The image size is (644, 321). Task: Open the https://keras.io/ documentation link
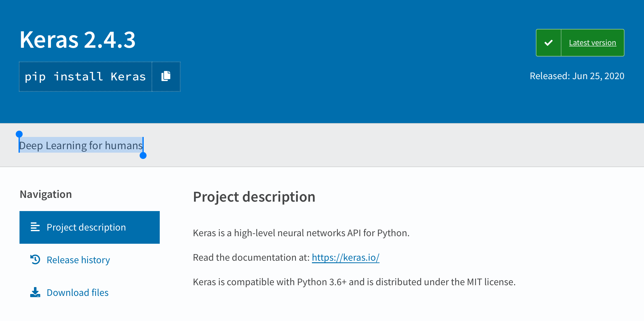345,258
